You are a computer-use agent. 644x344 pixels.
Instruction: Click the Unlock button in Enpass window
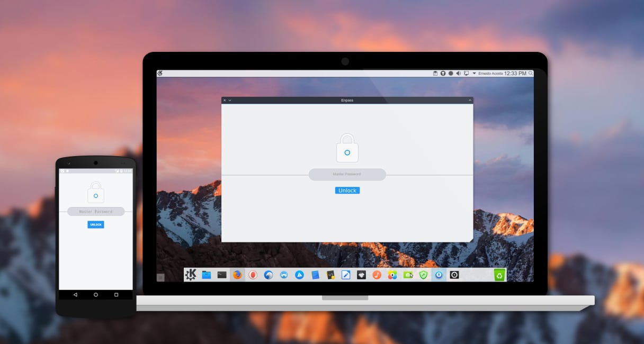[x=347, y=191]
